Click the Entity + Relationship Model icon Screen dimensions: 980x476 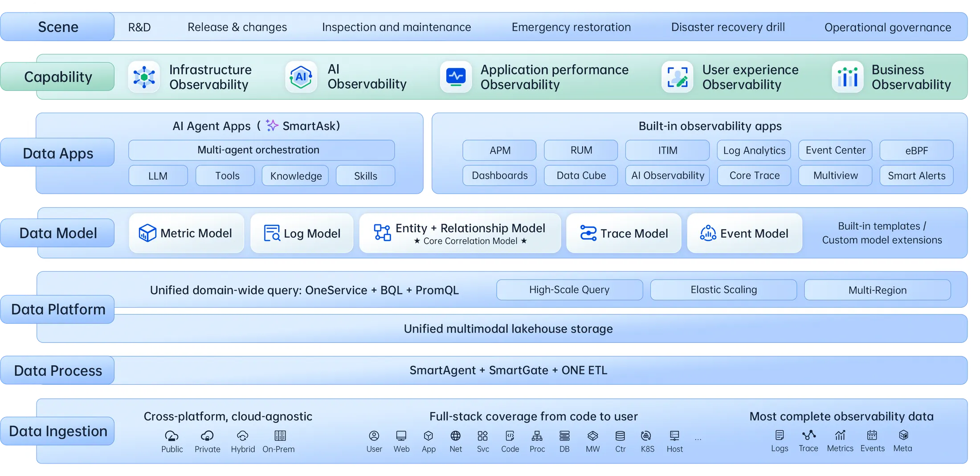(x=382, y=232)
